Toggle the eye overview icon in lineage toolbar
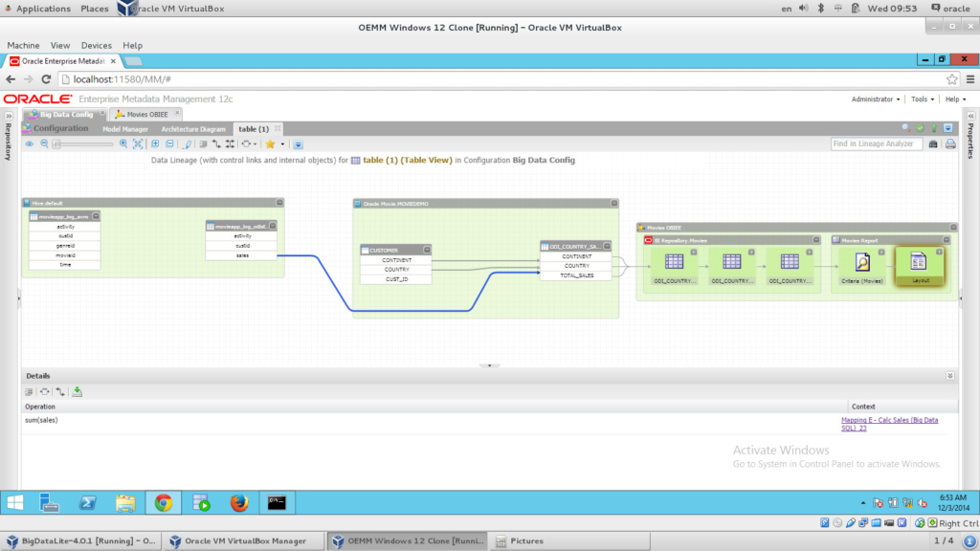Viewport: 980px width, 551px height. coord(30,143)
